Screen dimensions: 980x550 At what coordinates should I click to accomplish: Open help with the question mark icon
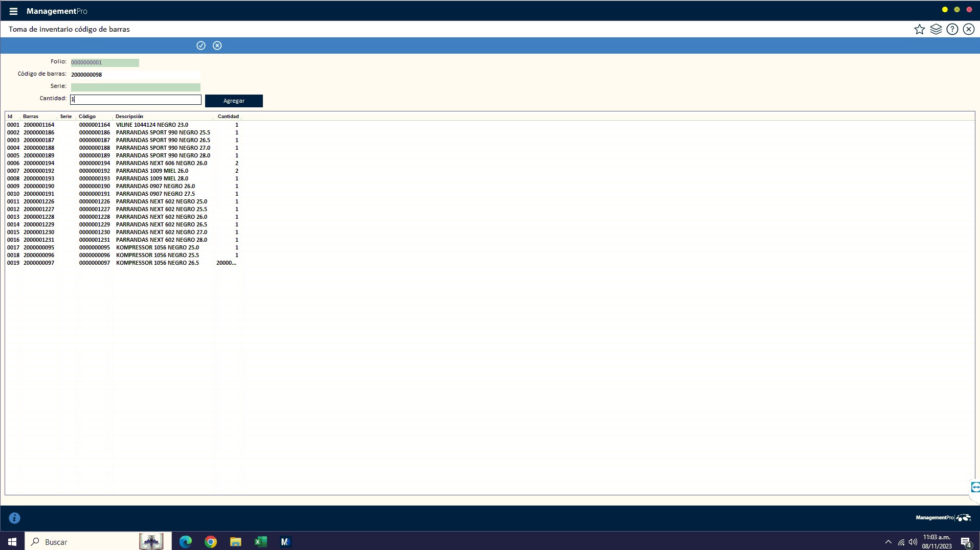pyautogui.click(x=952, y=29)
